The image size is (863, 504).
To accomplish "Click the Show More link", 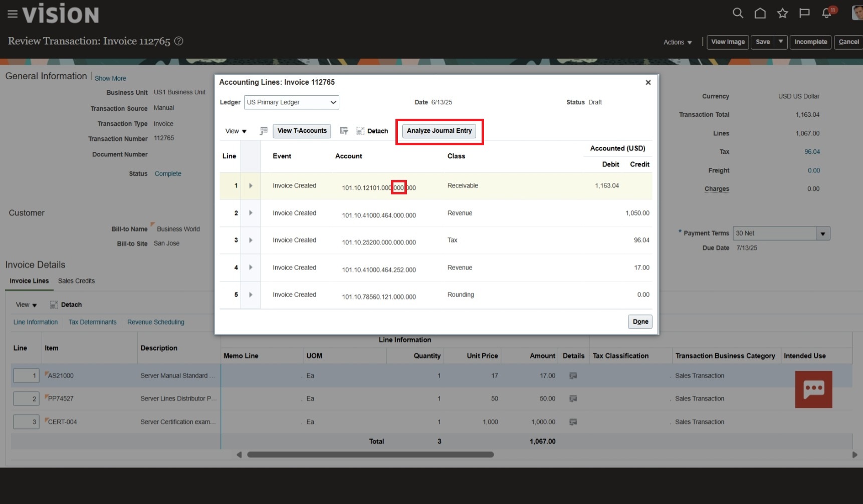I will 110,79.
